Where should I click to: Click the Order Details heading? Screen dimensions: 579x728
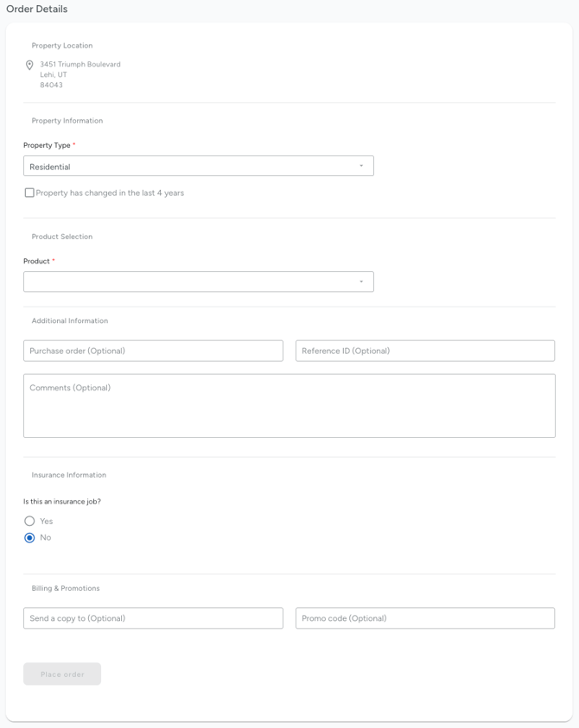pos(36,9)
